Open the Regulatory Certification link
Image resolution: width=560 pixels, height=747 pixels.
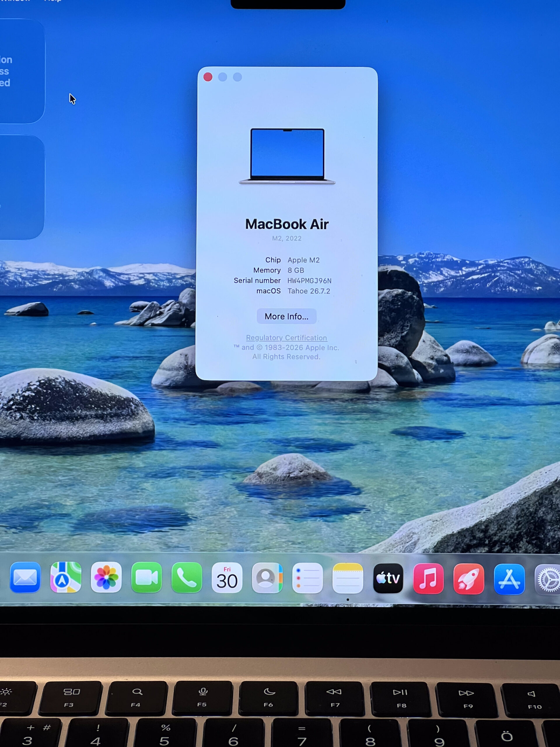[x=286, y=337]
